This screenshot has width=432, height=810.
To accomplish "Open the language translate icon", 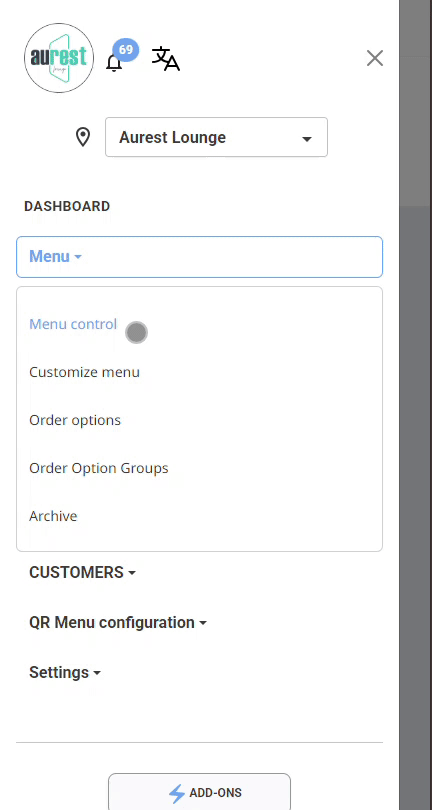I will (x=165, y=58).
